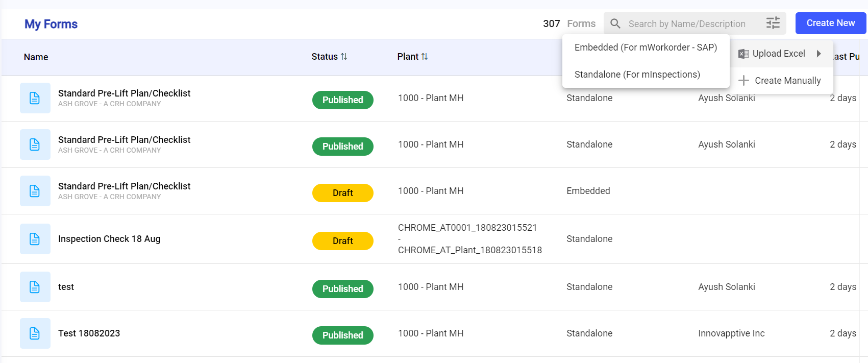Choose Create Manually from the menu

[787, 81]
